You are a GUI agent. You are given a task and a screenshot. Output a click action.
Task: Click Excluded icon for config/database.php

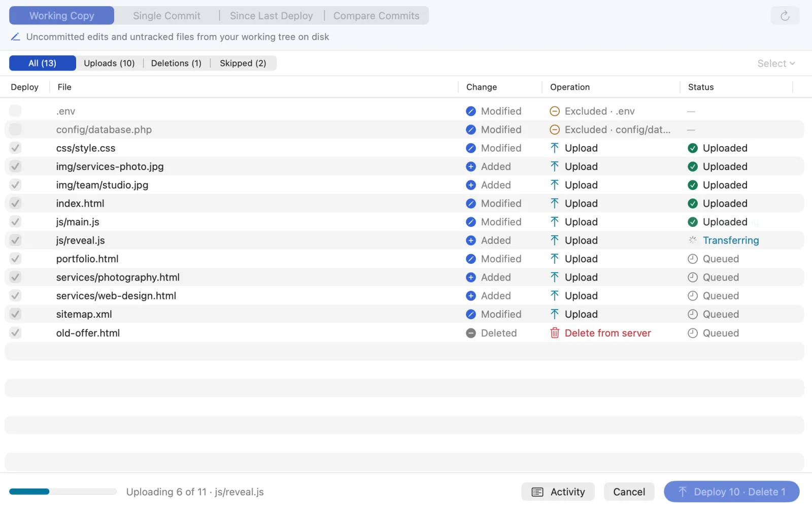coord(555,130)
